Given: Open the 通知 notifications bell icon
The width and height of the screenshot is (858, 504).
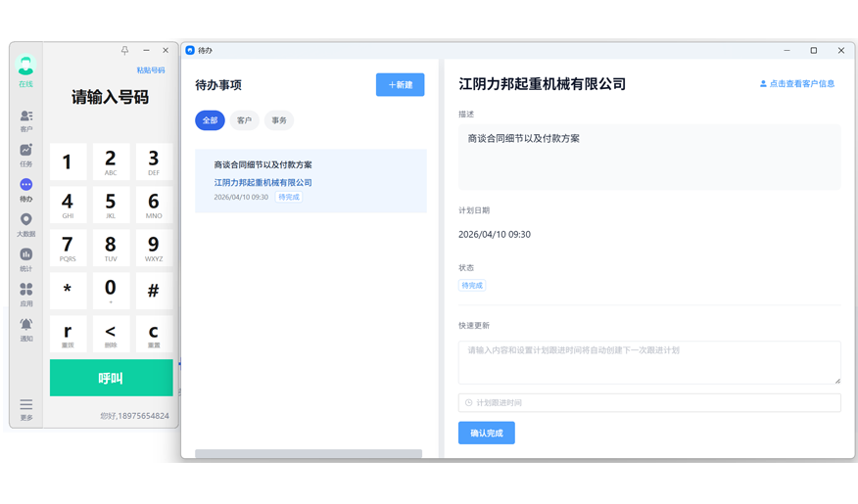Looking at the screenshot, I should point(26,327).
